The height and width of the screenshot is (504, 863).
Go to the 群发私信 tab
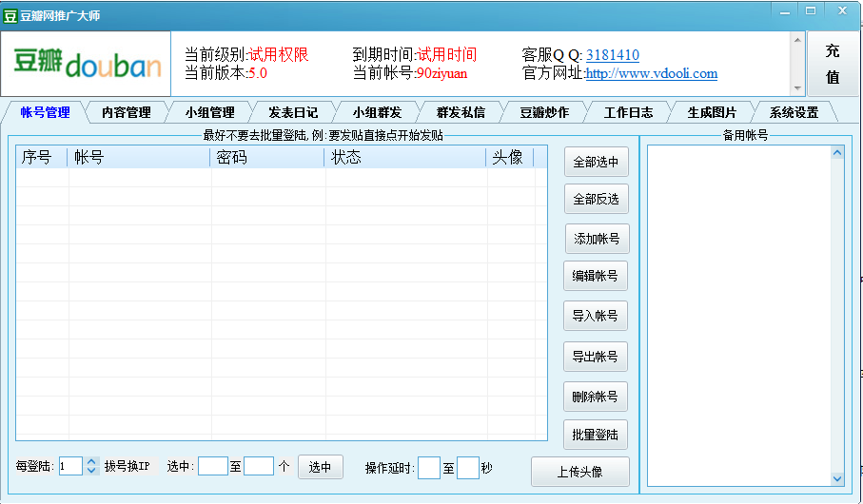461,112
